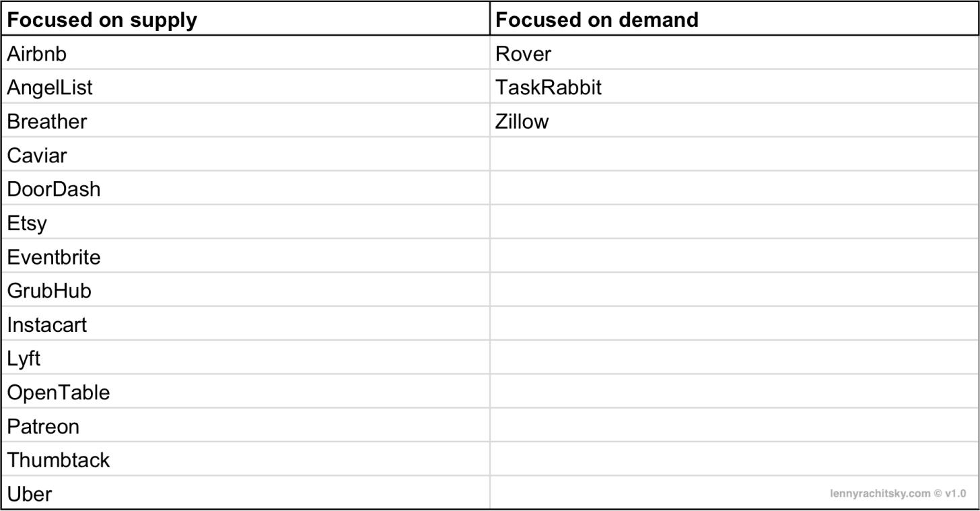
Task: Select the Etsy cell
Action: coord(245,222)
